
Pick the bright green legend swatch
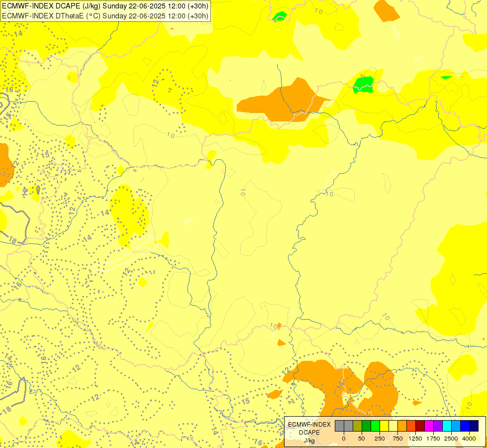376,426
